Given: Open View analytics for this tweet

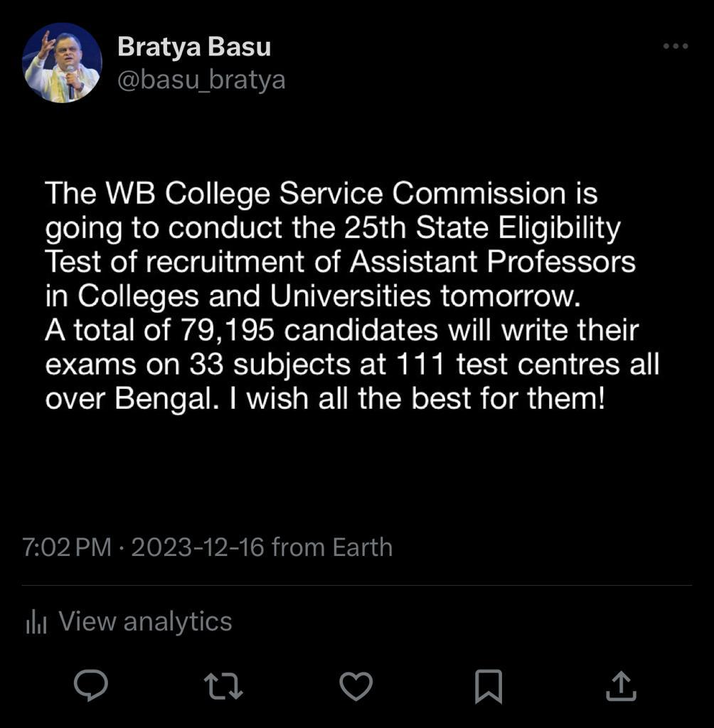Looking at the screenshot, I should (x=145, y=621).
